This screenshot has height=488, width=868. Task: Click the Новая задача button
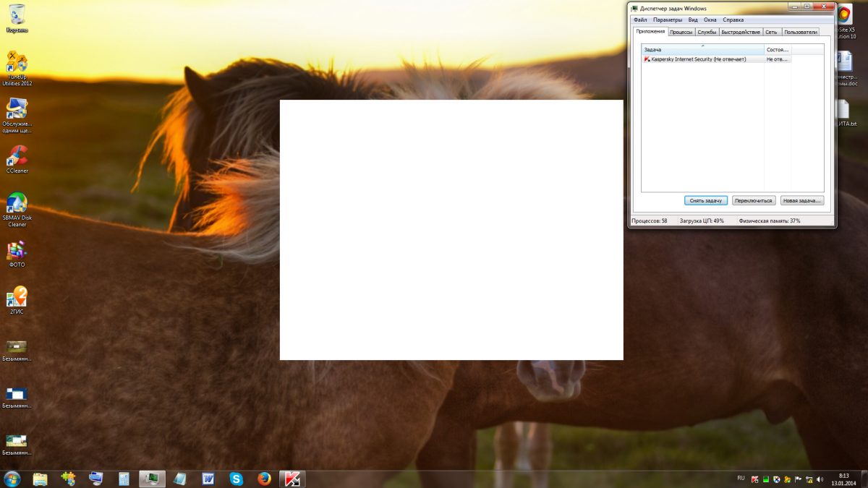tap(801, 200)
